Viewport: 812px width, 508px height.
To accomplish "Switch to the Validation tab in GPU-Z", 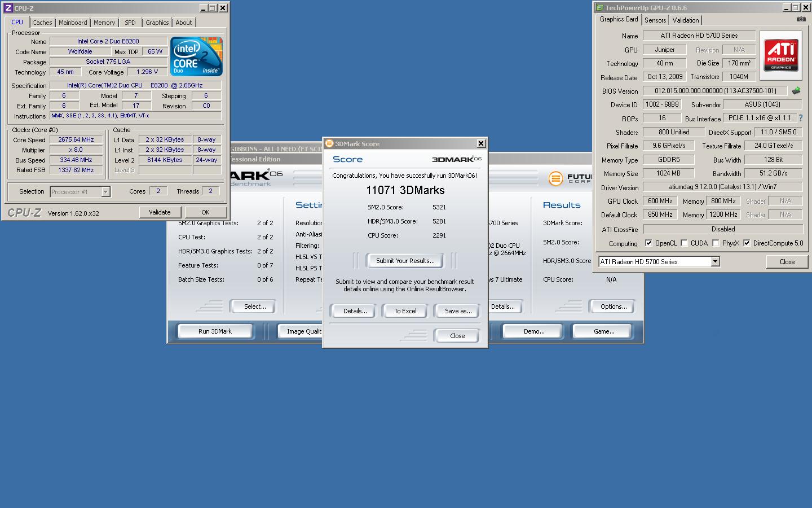I will point(686,20).
